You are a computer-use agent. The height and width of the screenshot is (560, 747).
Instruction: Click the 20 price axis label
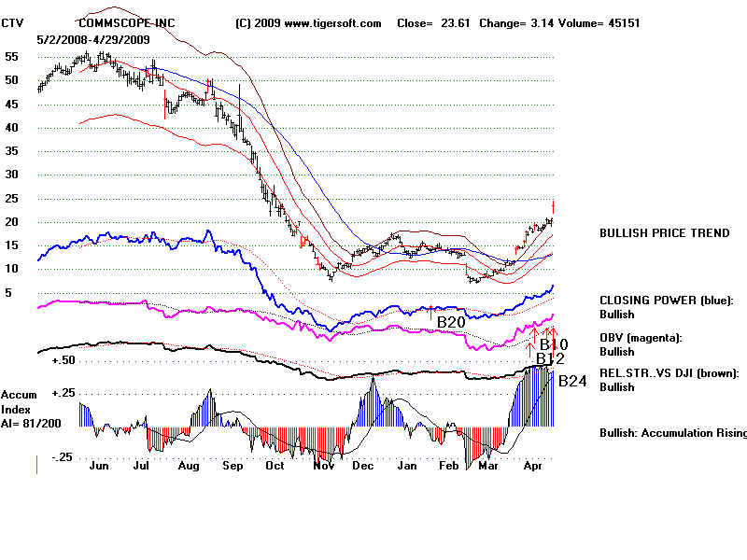(11, 221)
